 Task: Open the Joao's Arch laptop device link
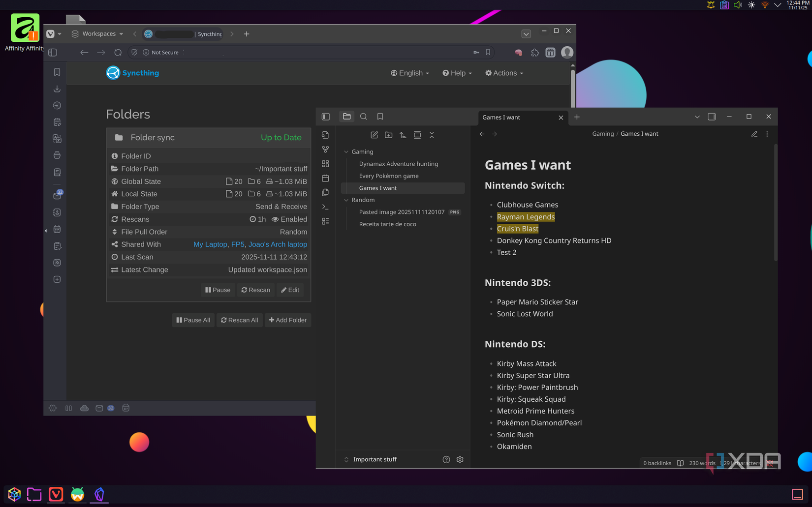click(278, 244)
